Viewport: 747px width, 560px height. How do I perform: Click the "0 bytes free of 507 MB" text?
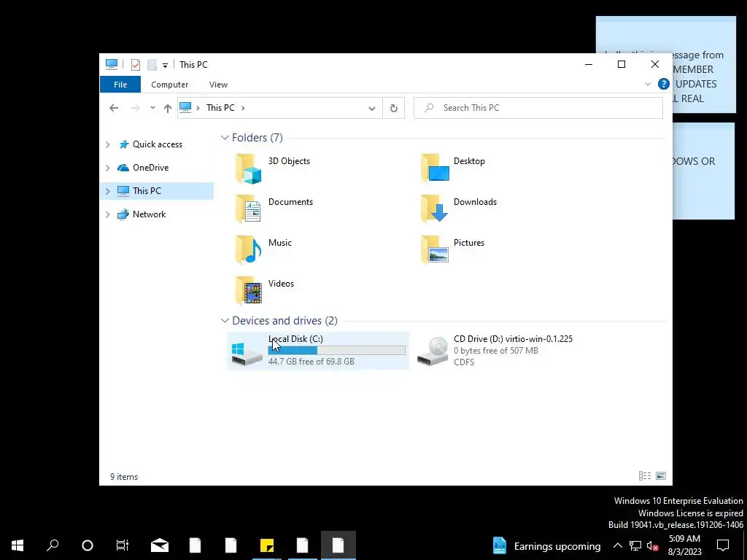(x=496, y=351)
